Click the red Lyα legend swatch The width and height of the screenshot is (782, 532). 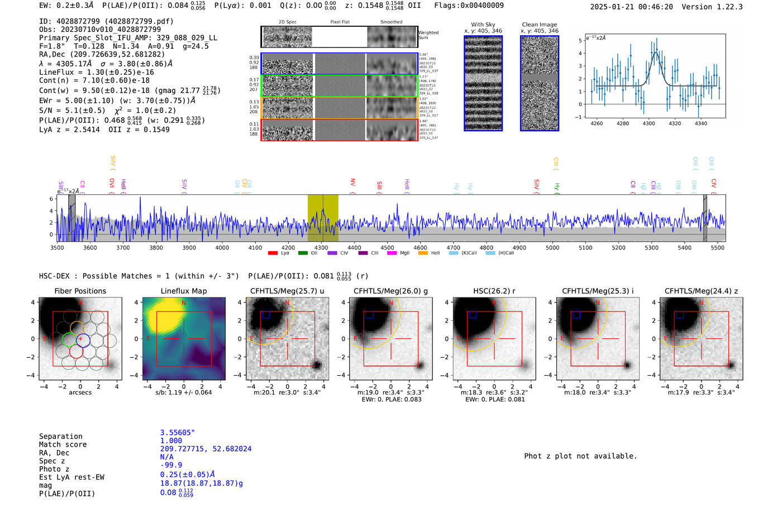coord(273,253)
